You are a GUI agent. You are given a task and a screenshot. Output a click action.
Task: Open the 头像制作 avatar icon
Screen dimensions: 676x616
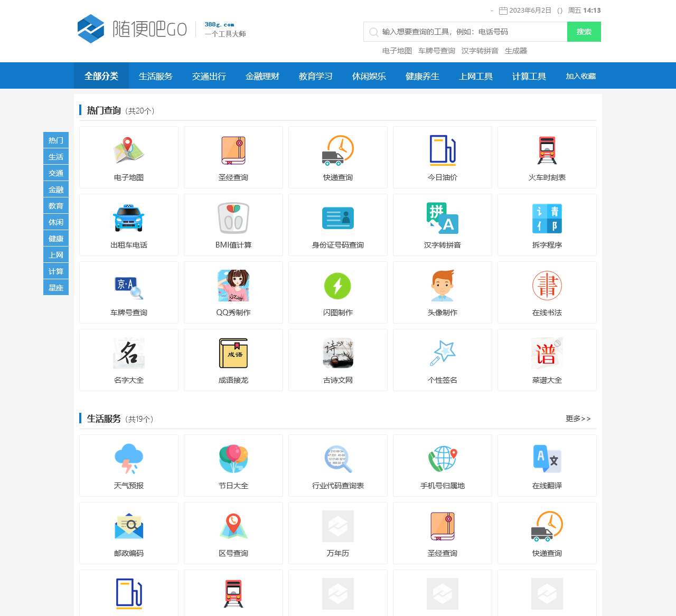(x=443, y=286)
